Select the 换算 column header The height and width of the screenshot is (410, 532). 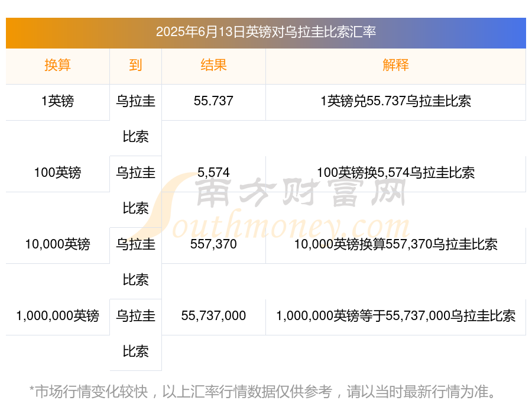coord(57,65)
